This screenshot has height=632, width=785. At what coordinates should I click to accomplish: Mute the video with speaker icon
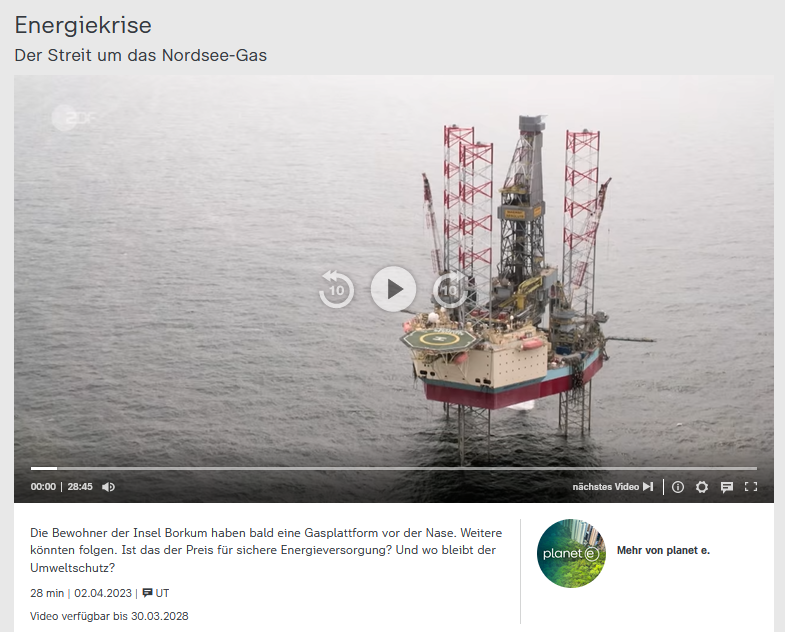[108, 487]
